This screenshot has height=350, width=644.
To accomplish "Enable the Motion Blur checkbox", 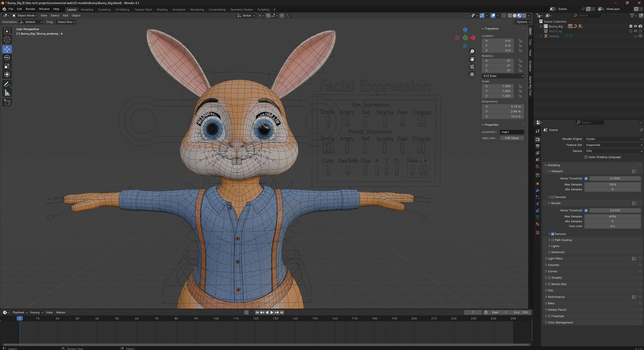I will (x=549, y=284).
